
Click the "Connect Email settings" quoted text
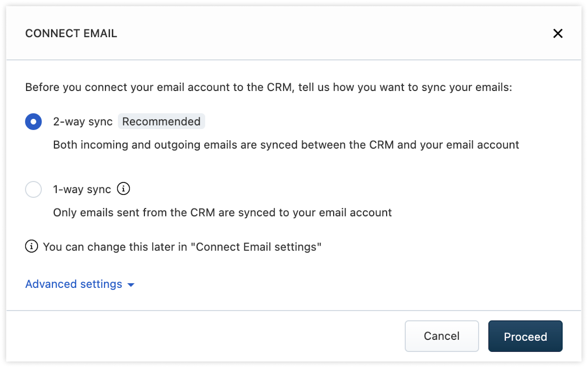[256, 247]
